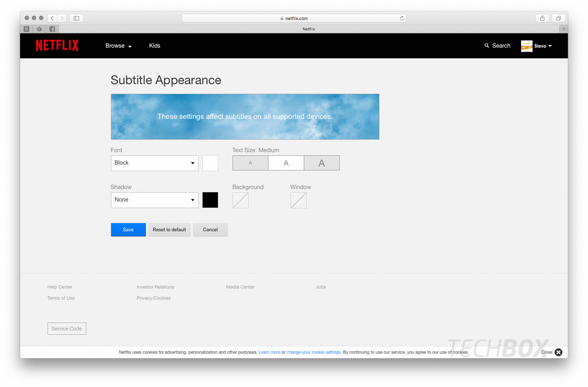Image resolution: width=588 pixels, height=387 pixels.
Task: Click the Search label in header
Action: pyautogui.click(x=501, y=46)
